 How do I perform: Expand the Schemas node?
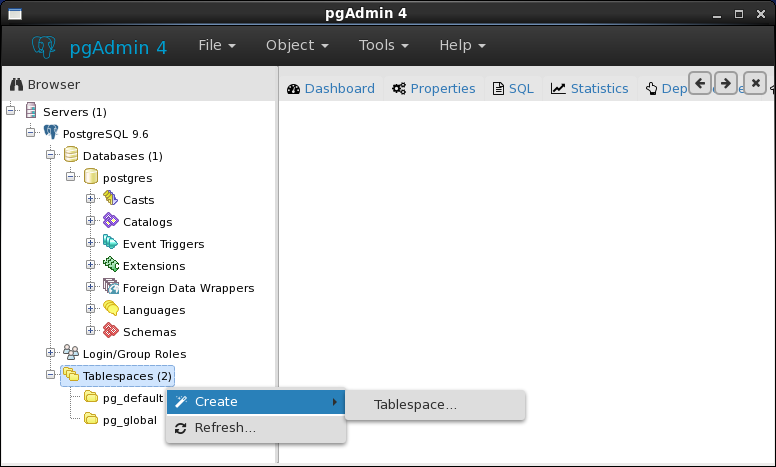(91, 330)
